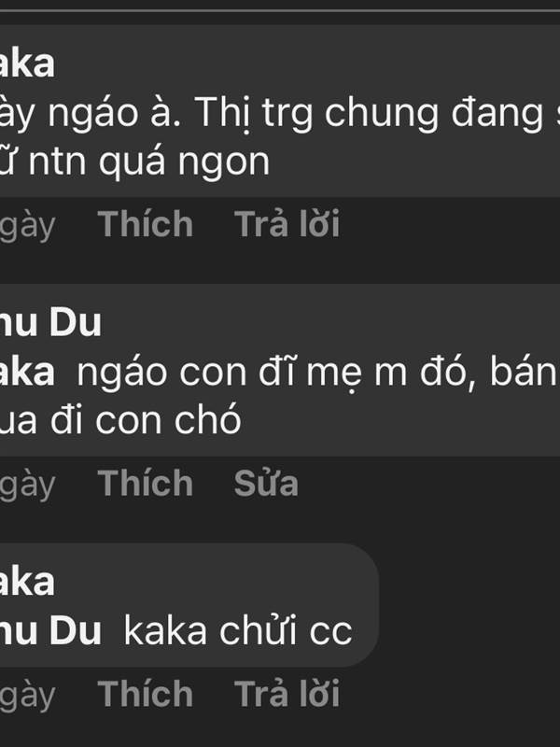The image size is (560, 747).
Task: Tap Thích next to the Sửa option
Action: pyautogui.click(x=146, y=483)
